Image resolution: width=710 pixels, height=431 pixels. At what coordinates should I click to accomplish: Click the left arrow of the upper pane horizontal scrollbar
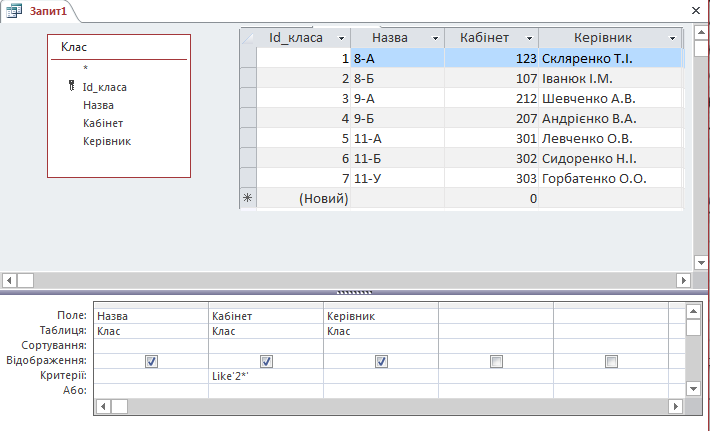pyautogui.click(x=9, y=280)
